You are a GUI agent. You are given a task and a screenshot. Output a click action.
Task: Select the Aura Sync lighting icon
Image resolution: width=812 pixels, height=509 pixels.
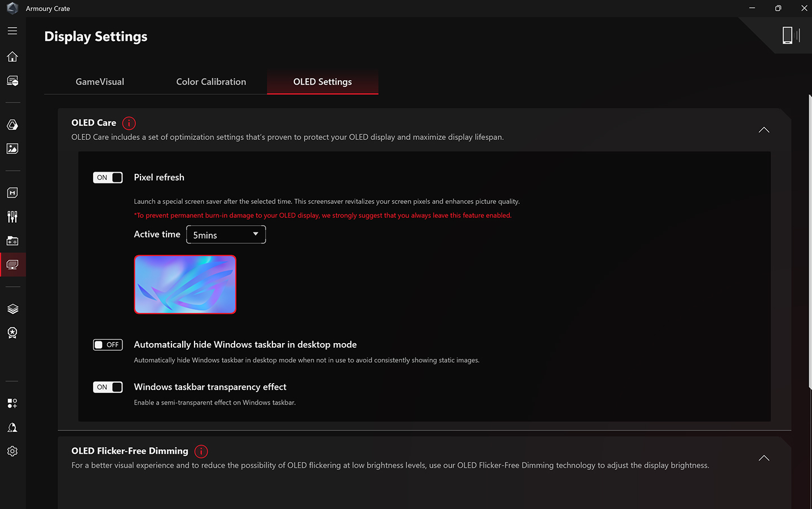12,125
